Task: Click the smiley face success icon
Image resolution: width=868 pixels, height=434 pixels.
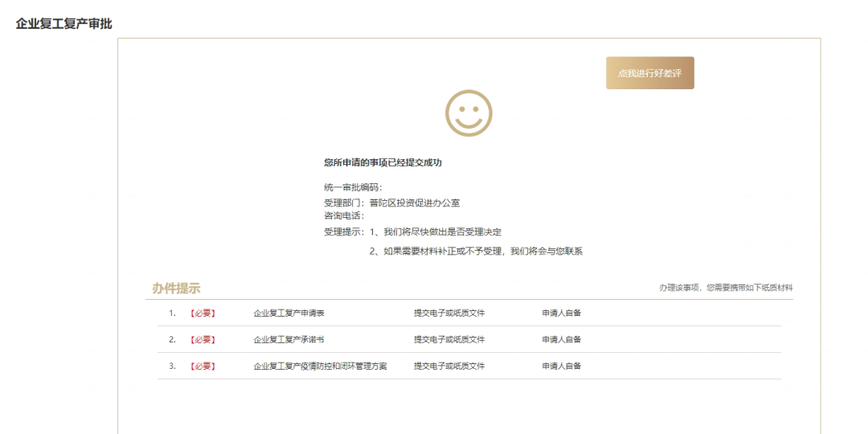Action: pyautogui.click(x=469, y=113)
